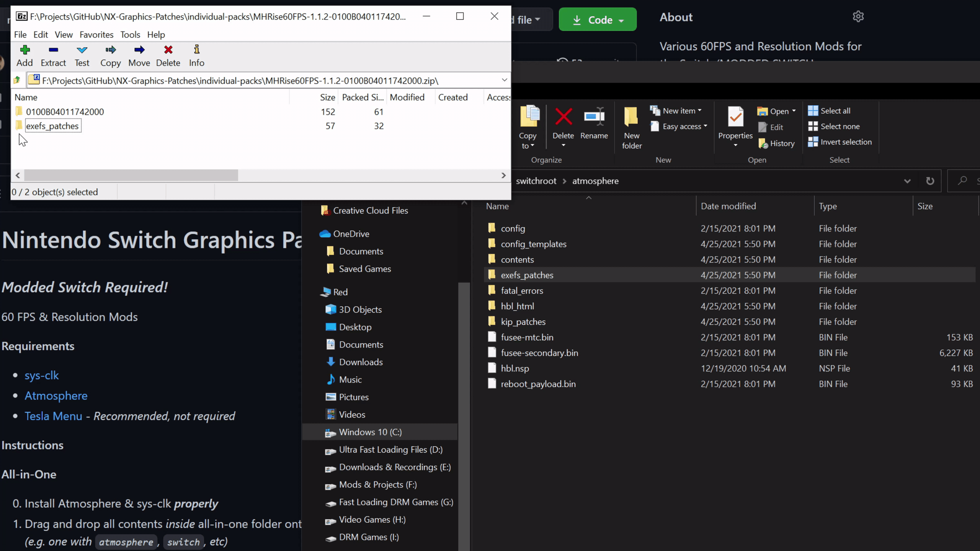Click Invert selection in Explorer ribbon
Viewport: 980px width, 551px height.
tap(840, 142)
